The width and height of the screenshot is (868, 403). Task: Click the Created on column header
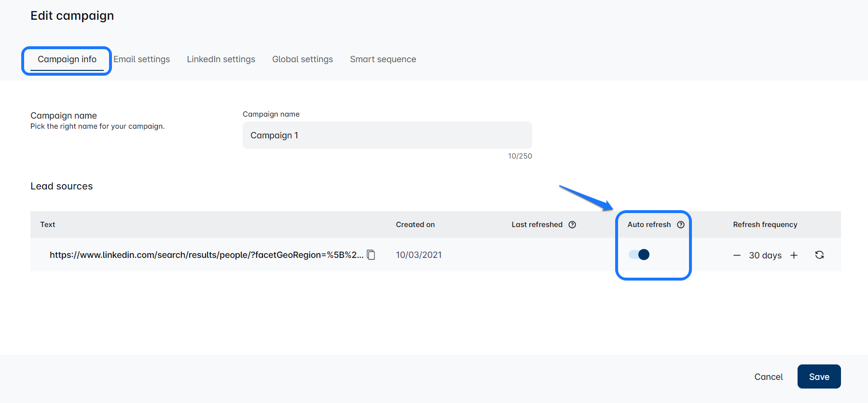(415, 225)
